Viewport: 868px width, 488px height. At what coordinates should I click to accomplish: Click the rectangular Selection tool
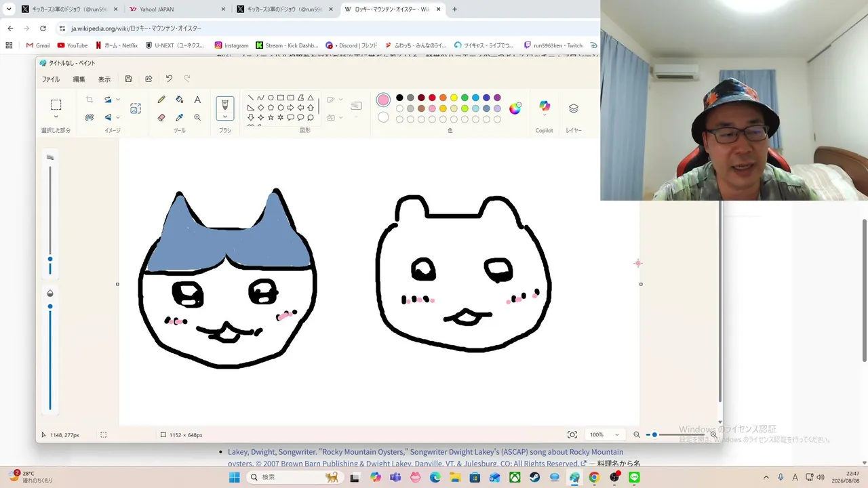pos(56,105)
